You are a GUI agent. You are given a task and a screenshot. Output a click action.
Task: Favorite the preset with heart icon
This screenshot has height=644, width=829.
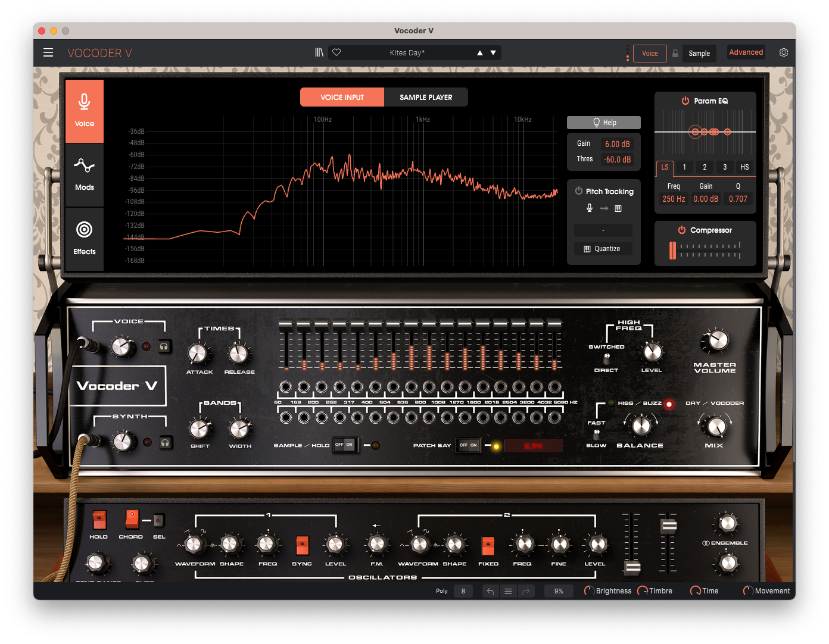[336, 52]
